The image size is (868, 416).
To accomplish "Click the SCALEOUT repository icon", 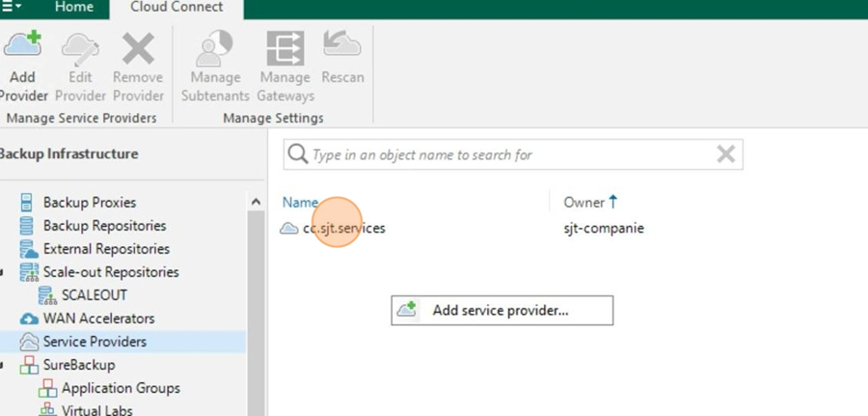I will 47,295.
